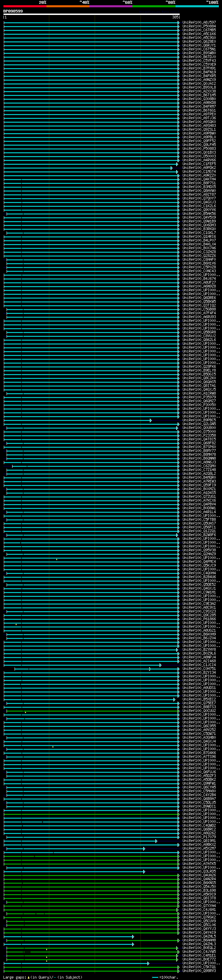
Task: Select the UniRef100_P23358 label
Action: pos(199,436)
